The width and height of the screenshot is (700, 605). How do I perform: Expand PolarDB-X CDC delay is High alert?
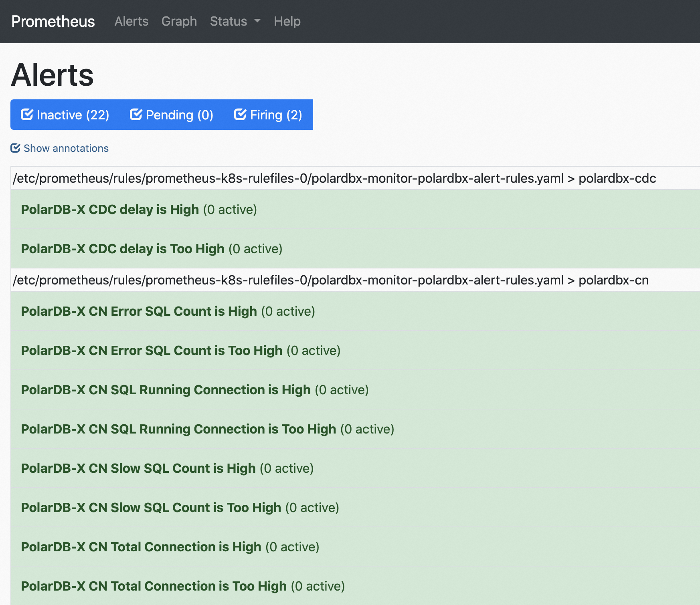pos(139,210)
